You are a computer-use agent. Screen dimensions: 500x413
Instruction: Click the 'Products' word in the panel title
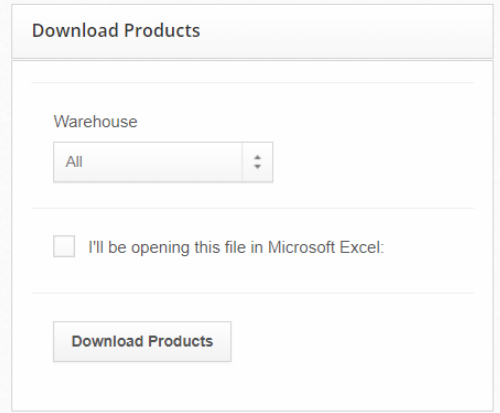tap(162, 31)
